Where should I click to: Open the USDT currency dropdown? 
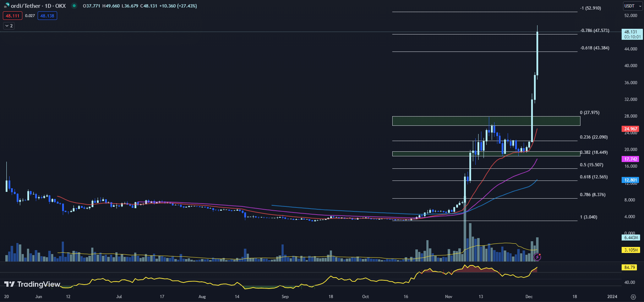coord(633,6)
